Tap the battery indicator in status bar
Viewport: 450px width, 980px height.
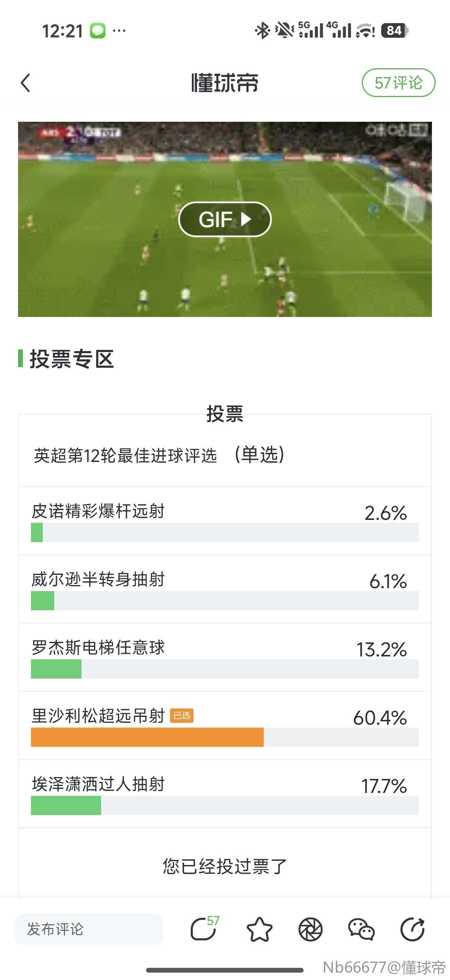(x=395, y=30)
